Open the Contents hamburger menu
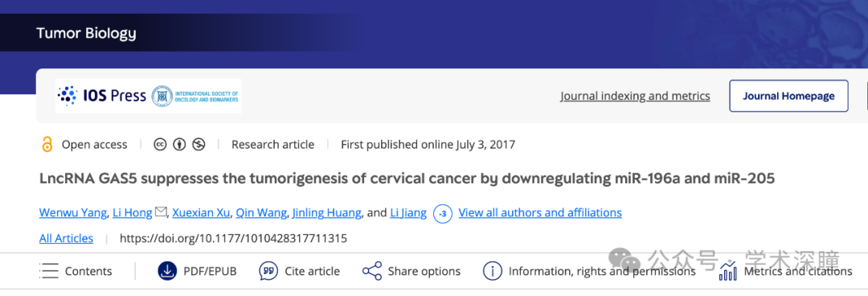868x296 pixels. pos(50,271)
